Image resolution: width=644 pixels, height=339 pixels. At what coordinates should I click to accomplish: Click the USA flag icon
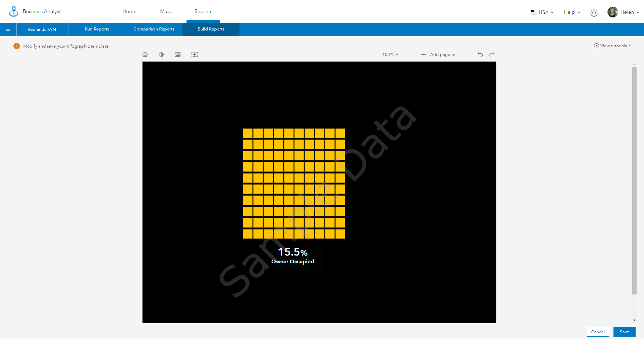(x=534, y=12)
